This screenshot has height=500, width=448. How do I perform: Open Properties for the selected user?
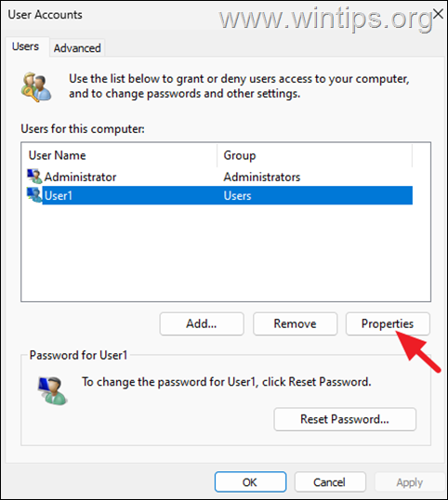388,323
